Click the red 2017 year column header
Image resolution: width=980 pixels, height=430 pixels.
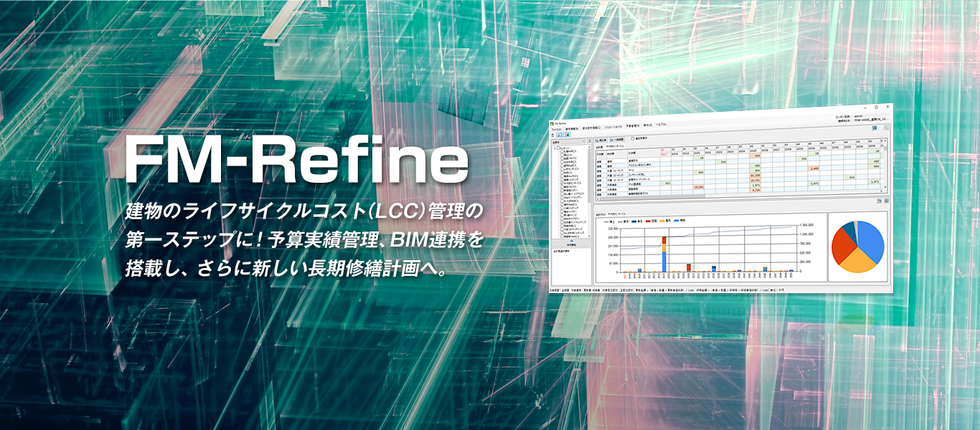664,154
